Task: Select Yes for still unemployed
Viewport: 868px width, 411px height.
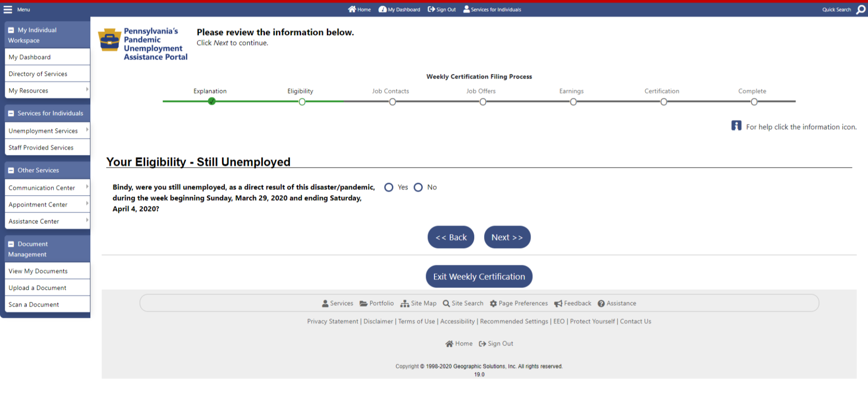Action: tap(389, 187)
